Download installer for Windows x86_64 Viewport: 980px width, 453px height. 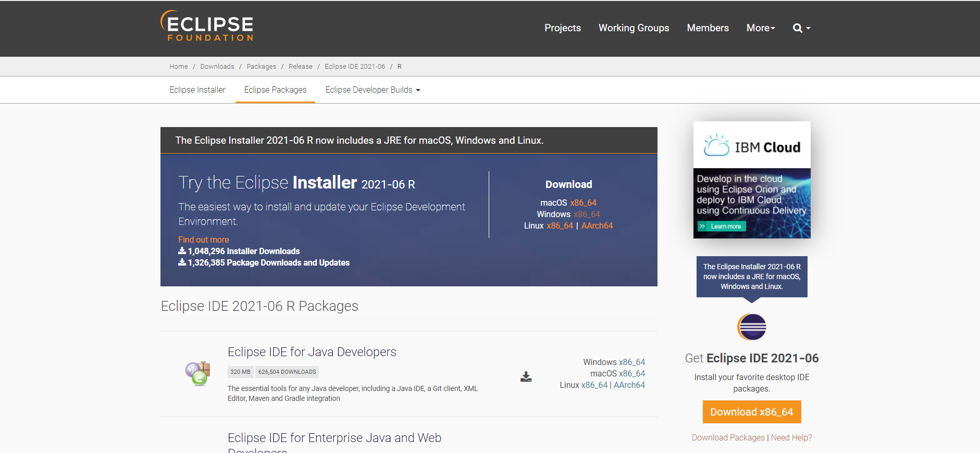587,215
